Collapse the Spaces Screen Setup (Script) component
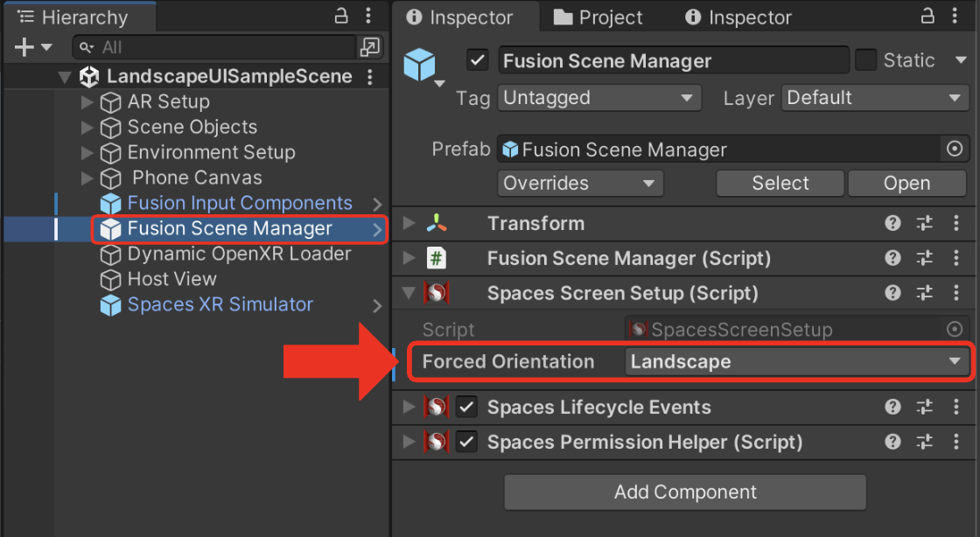The height and width of the screenshot is (537, 980). pos(409,293)
